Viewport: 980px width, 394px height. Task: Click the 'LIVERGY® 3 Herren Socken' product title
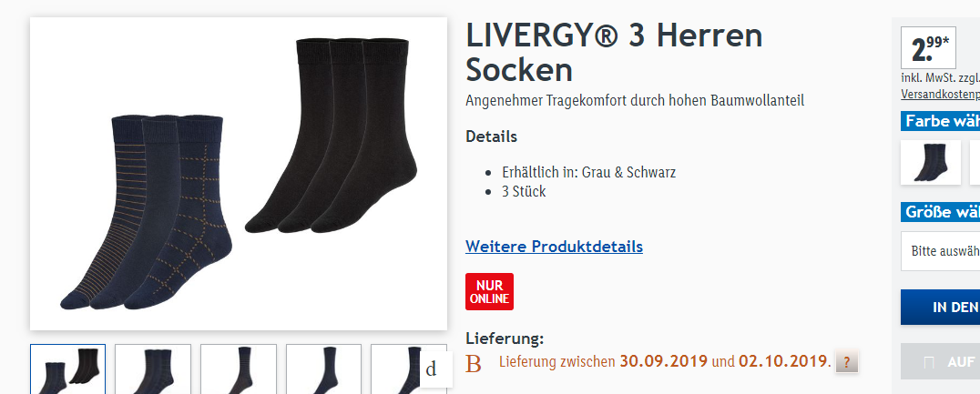(x=615, y=53)
